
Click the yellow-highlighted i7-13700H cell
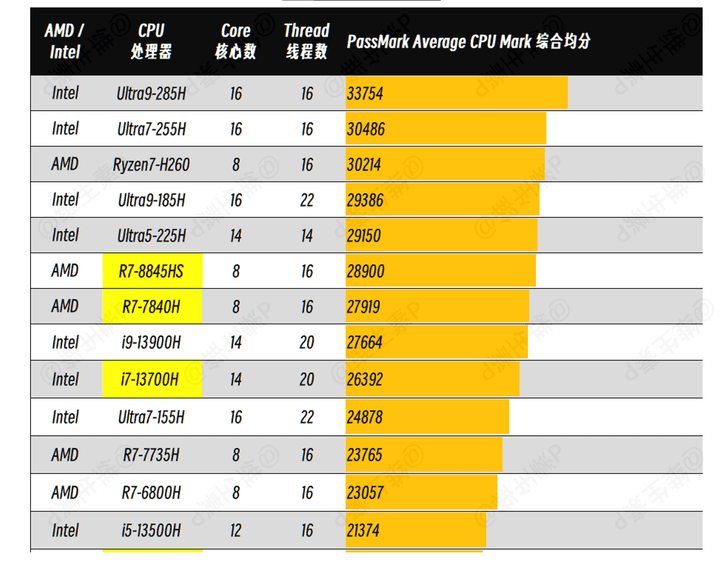coord(152,379)
